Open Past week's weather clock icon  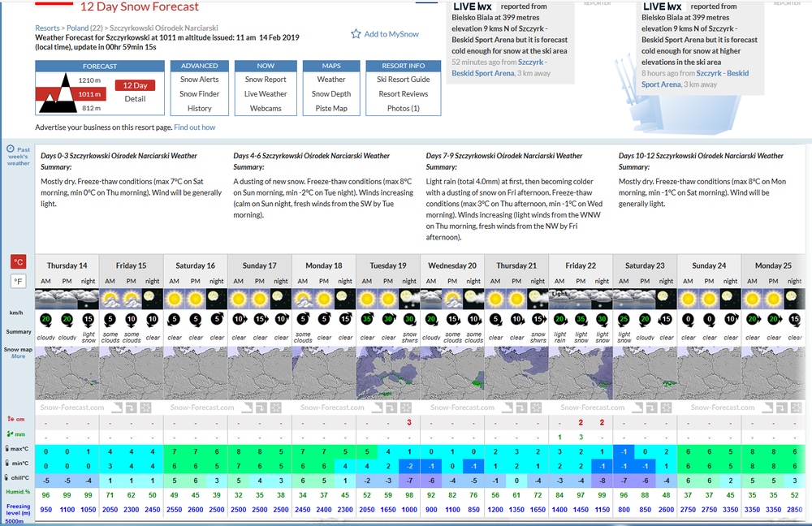coord(11,149)
